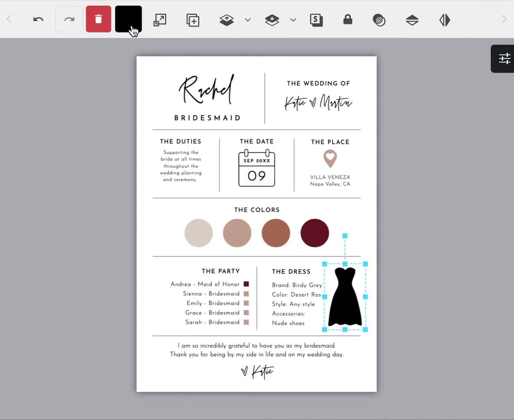Lock the selected element
This screenshot has width=514, height=420.
[x=348, y=19]
